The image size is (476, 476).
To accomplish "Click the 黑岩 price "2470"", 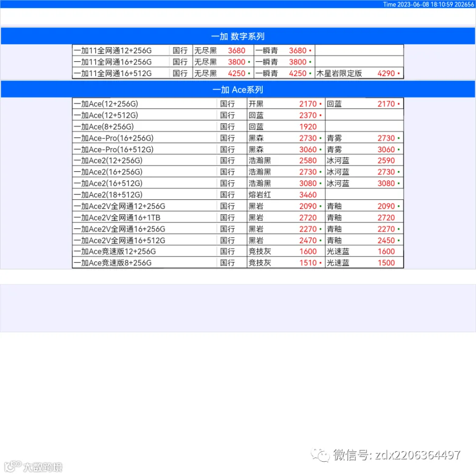I will click(308, 241).
